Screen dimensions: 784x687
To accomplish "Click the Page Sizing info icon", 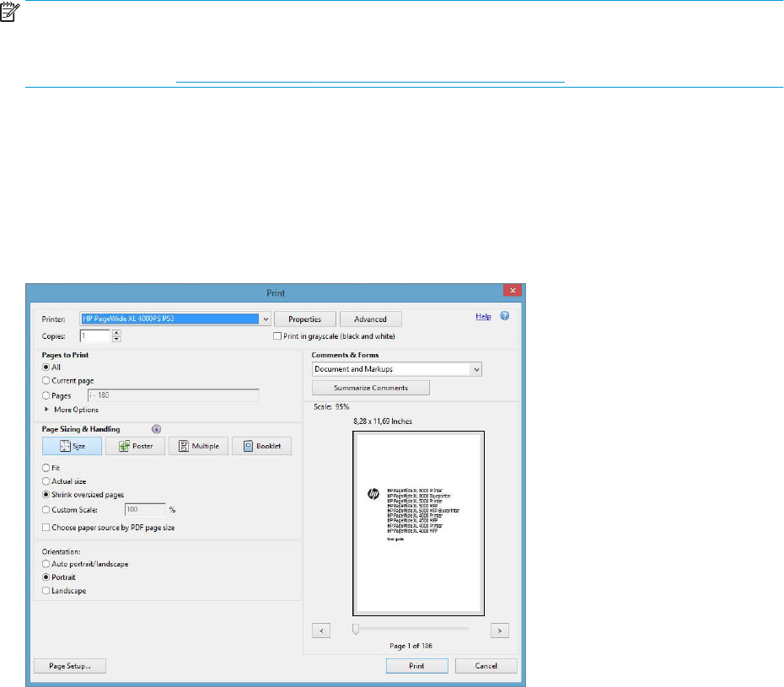I will pos(156,429).
